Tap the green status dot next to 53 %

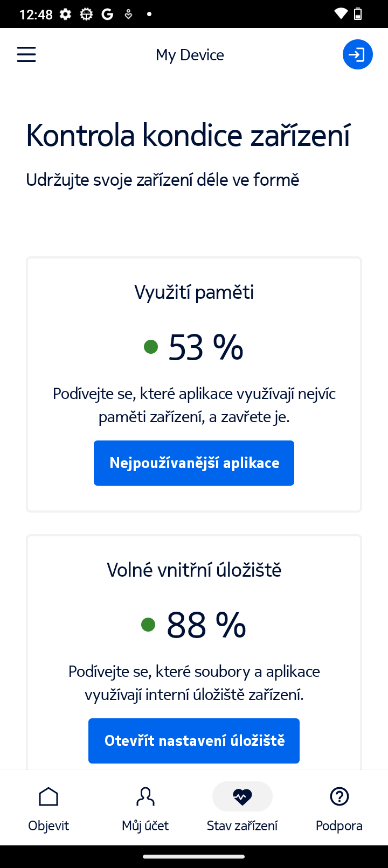pos(150,347)
